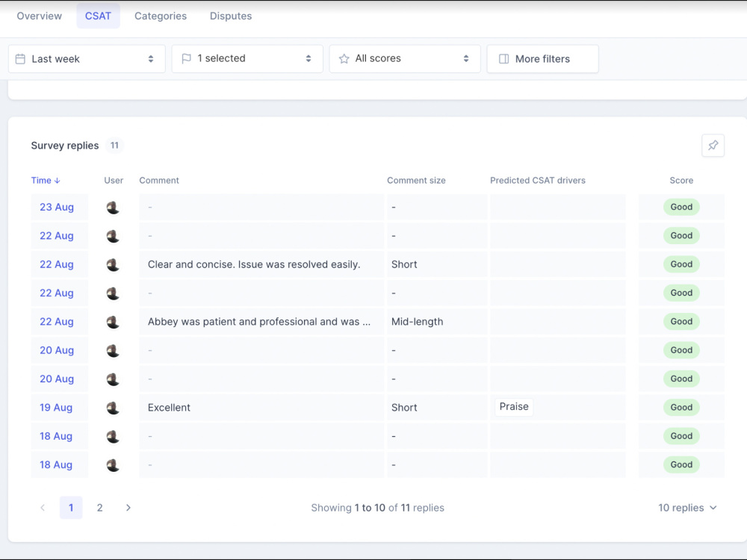Click user avatar in Clear and concise row
This screenshot has height=560, width=747.
[x=113, y=265]
